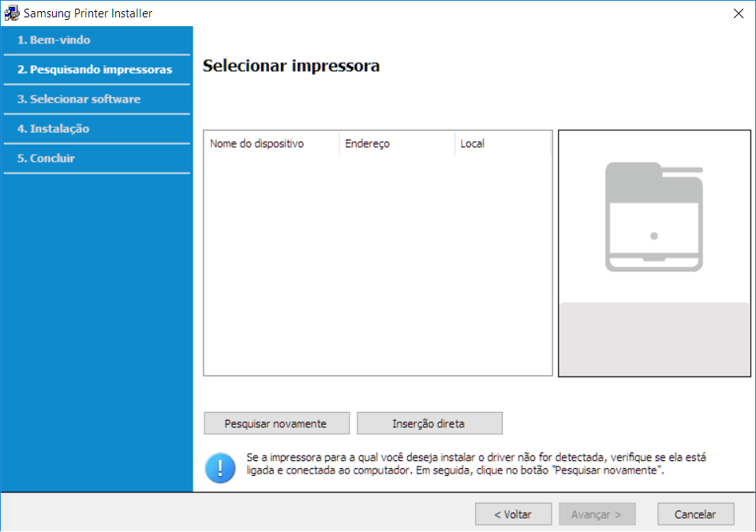This screenshot has width=756, height=532.
Task: Cancel the installation with Cancelar
Action: tap(695, 514)
